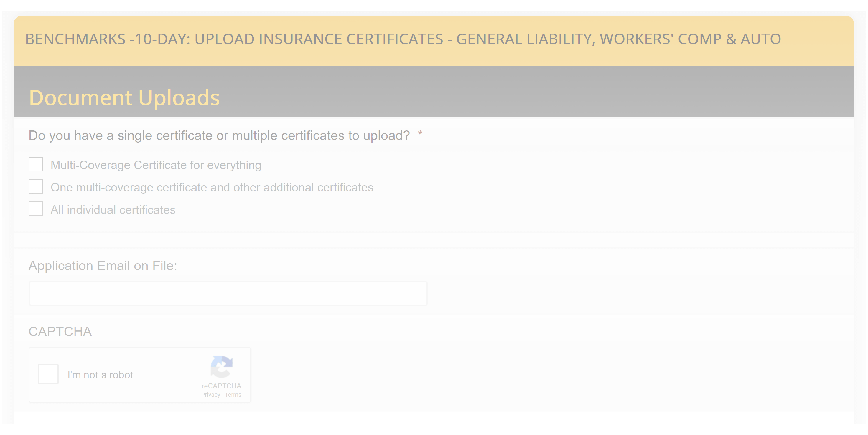
Task: Click the single or multiple certificates question text
Action: (x=219, y=136)
